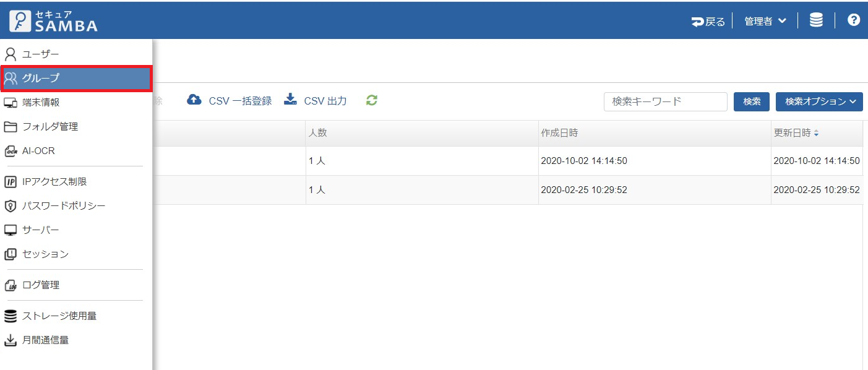Expand the 検索オプション dropdown
Viewport: 868px width, 370px height.
tap(819, 101)
